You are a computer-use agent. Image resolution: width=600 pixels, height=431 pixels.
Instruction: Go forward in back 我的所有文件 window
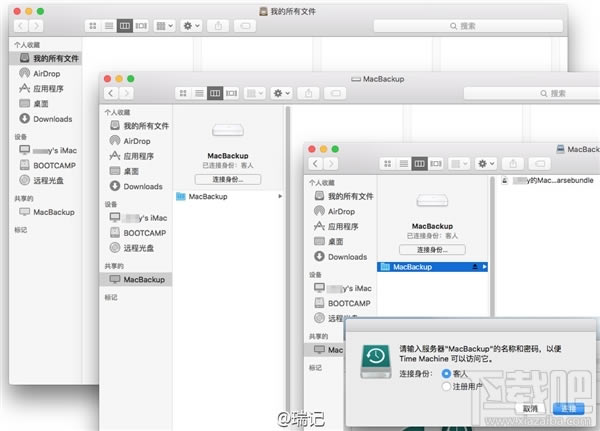coord(36,26)
